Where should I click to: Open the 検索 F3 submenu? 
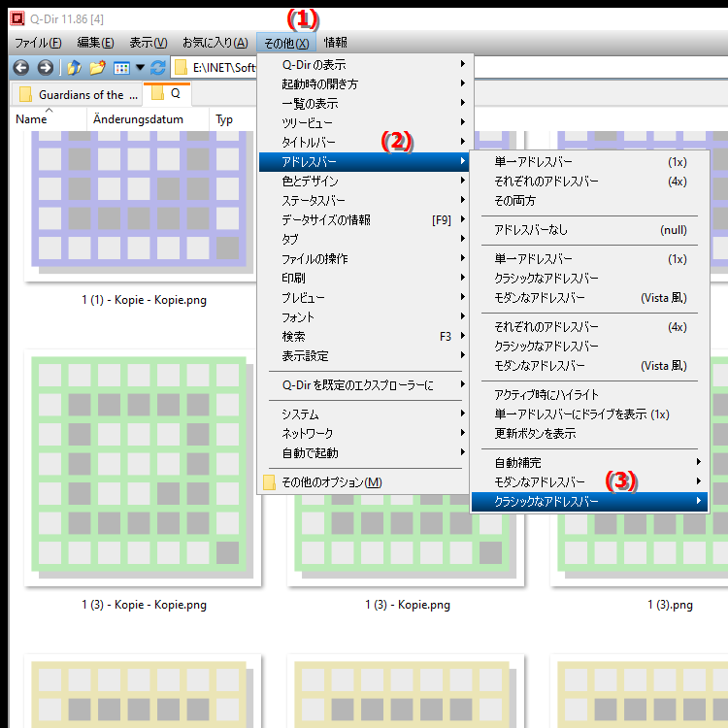pyautogui.click(x=364, y=336)
